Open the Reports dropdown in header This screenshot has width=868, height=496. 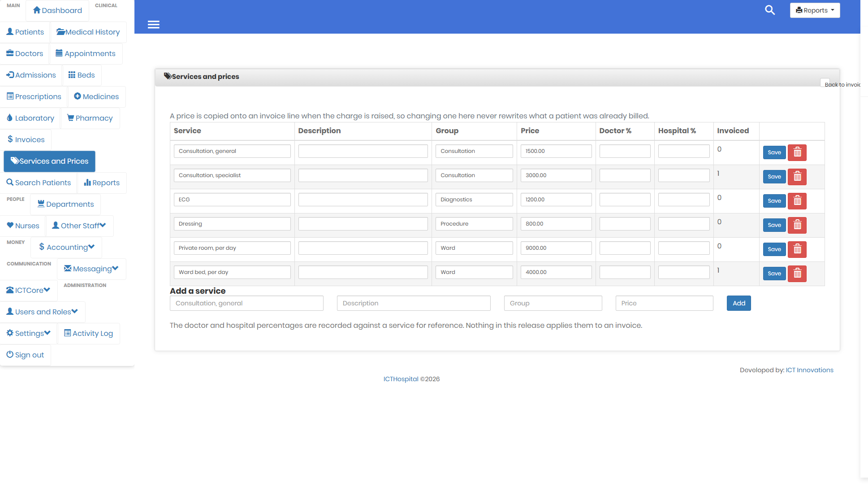pyautogui.click(x=815, y=10)
